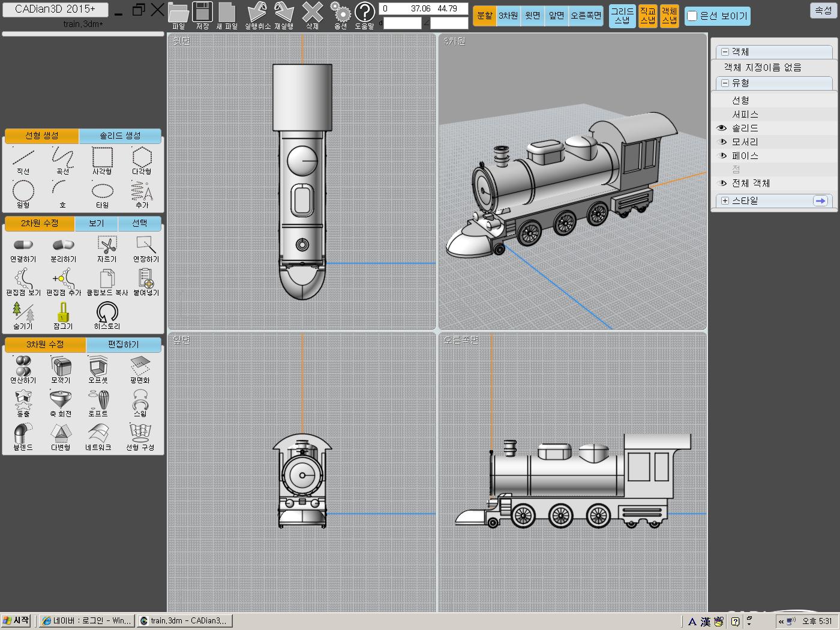The height and width of the screenshot is (630, 840).
Task: Collapse the 유형 section
Action: 725,83
